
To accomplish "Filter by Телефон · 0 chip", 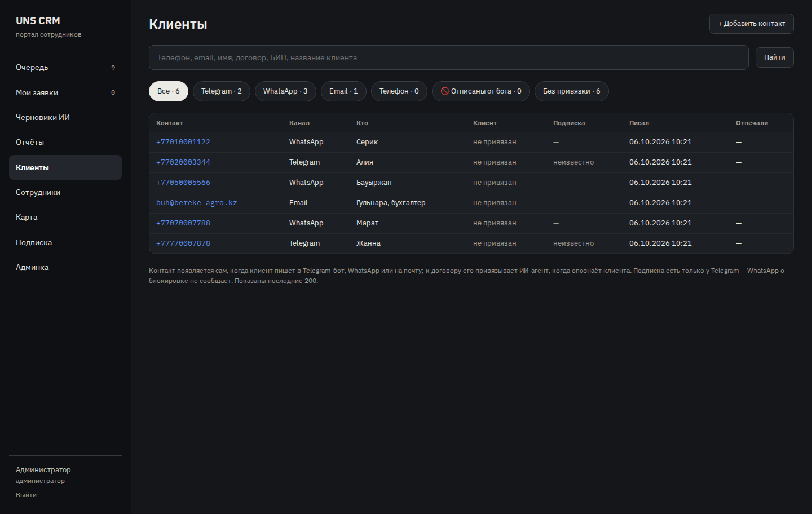I will point(399,91).
